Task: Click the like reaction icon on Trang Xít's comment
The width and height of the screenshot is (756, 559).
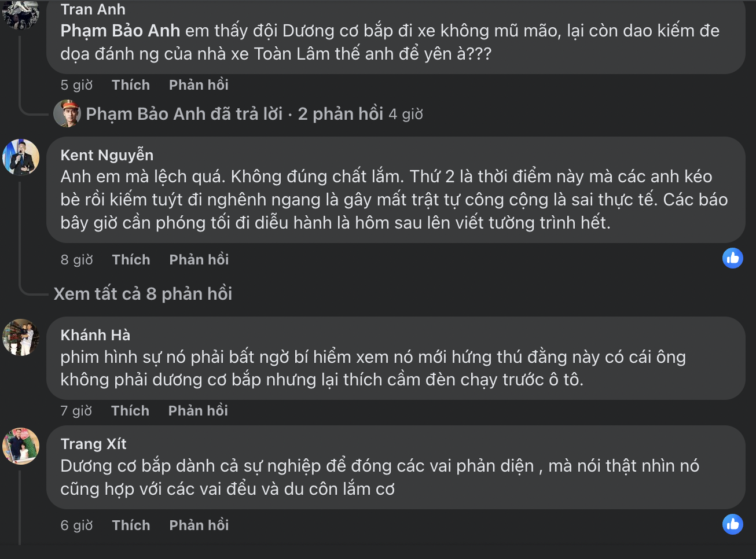Action: (x=732, y=524)
